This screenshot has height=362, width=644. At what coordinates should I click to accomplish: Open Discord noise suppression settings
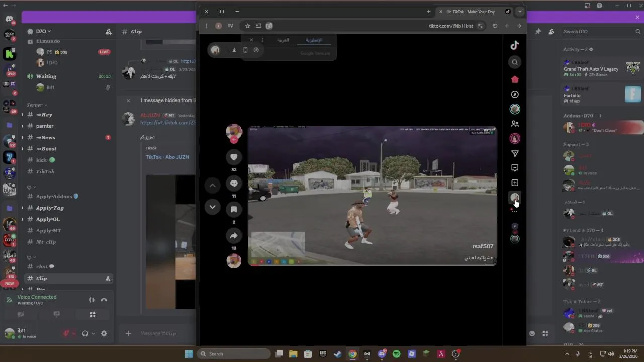click(92, 300)
